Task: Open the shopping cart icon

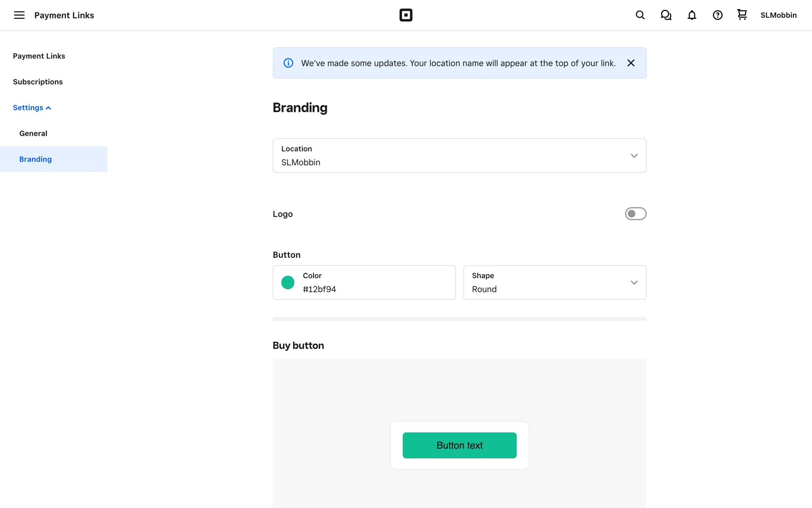Action: click(742, 15)
